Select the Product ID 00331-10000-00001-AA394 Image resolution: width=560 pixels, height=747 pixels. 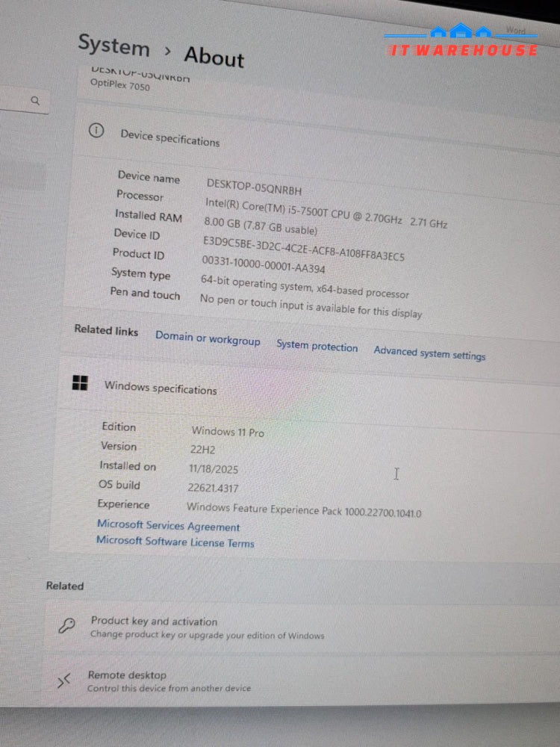(264, 264)
